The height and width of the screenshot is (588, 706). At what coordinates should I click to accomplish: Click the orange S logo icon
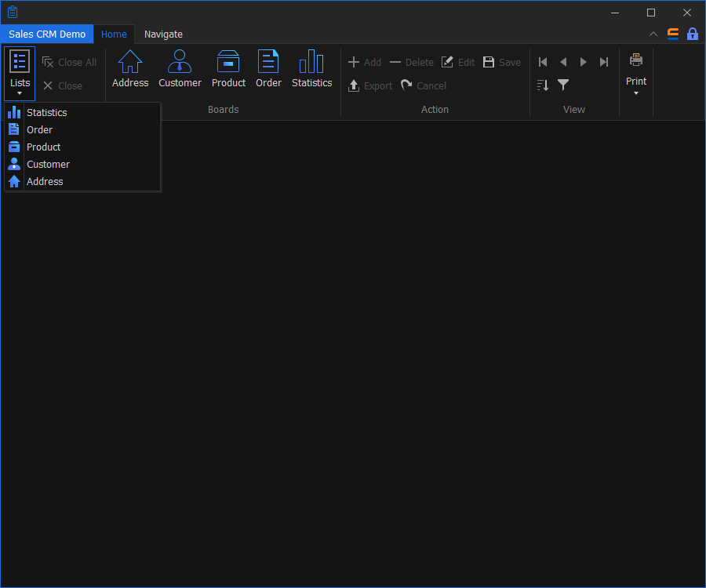coord(673,34)
